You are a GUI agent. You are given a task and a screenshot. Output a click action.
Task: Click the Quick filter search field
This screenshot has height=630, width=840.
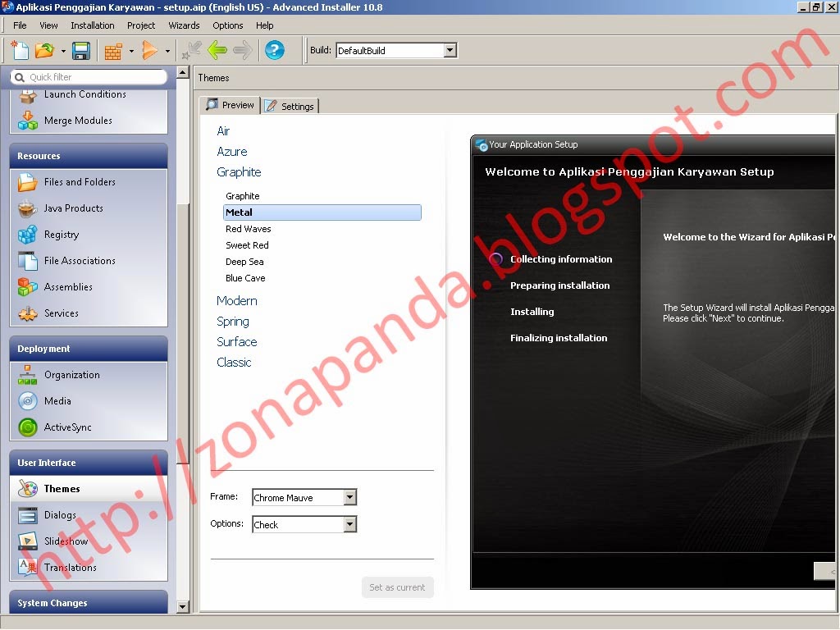pos(89,77)
